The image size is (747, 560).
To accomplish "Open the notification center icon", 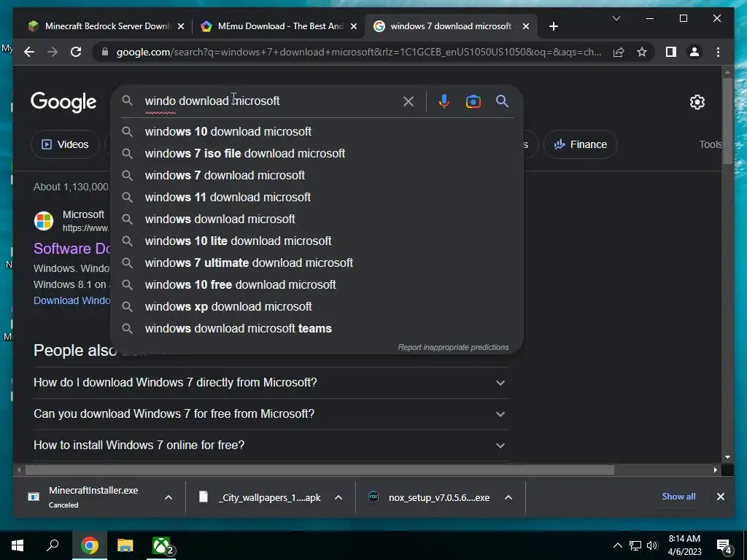I will (724, 545).
